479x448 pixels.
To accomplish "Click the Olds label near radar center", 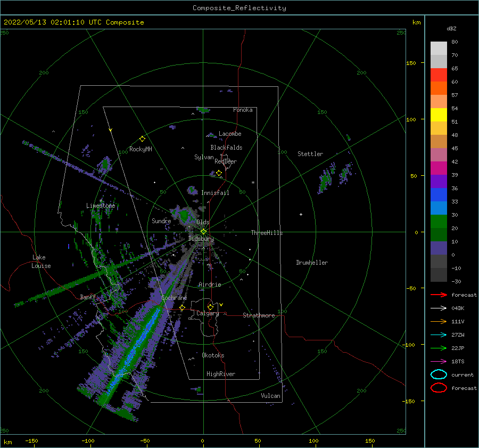I will coord(203,222).
